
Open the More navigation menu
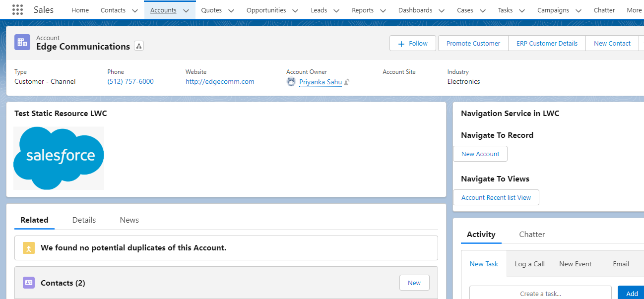pyautogui.click(x=634, y=10)
